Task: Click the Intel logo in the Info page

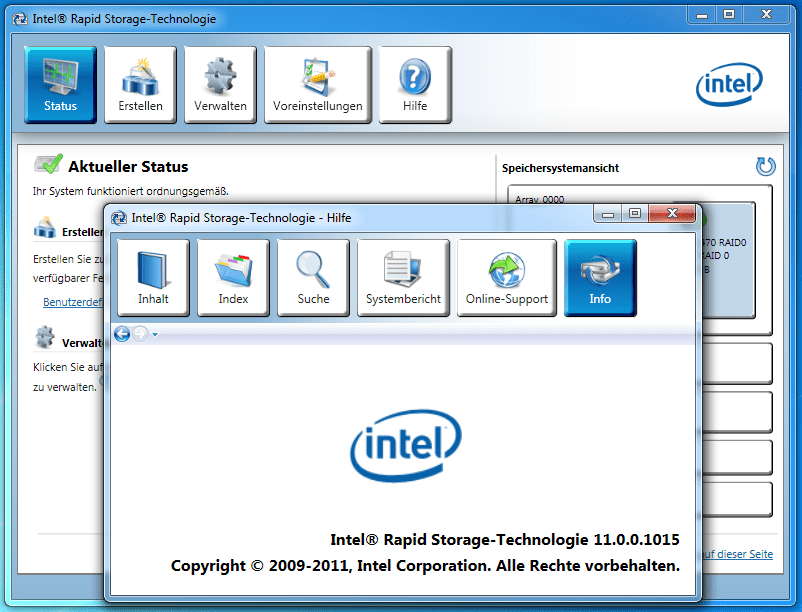Action: click(406, 445)
